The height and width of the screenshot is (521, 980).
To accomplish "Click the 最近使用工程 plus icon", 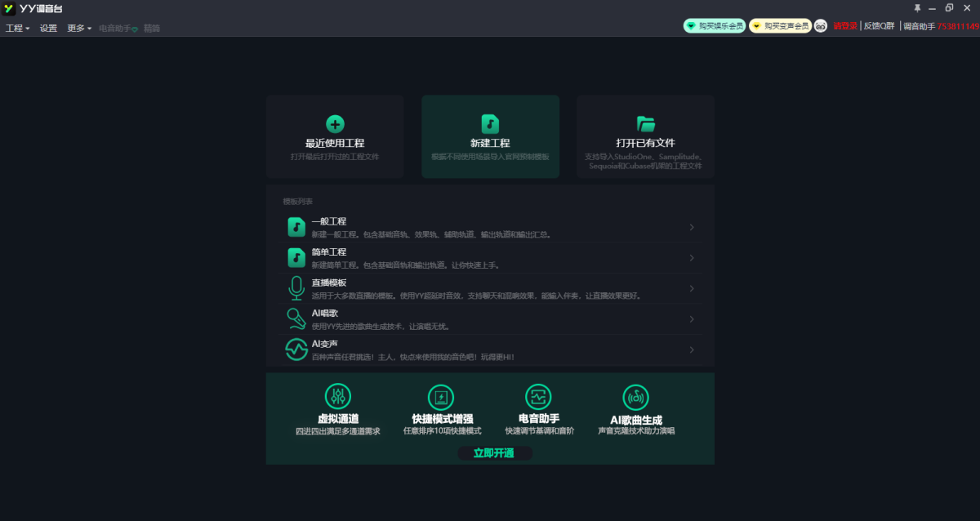I will (335, 124).
